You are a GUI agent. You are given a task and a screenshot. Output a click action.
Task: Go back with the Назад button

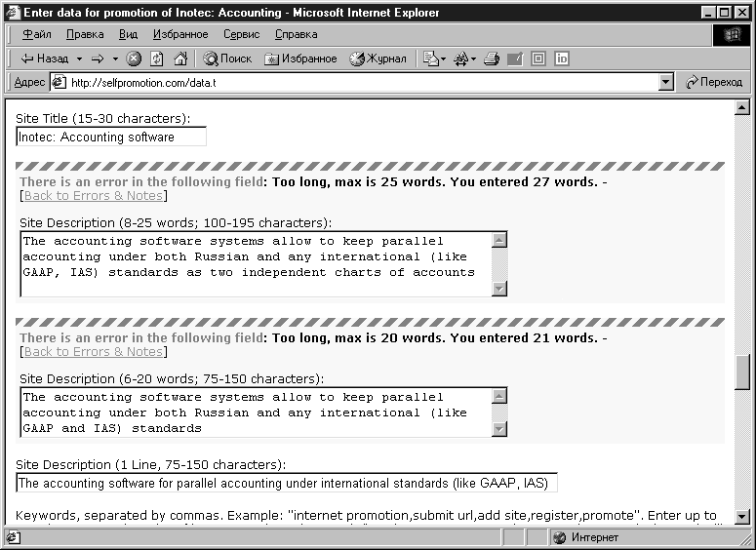pos(44,59)
